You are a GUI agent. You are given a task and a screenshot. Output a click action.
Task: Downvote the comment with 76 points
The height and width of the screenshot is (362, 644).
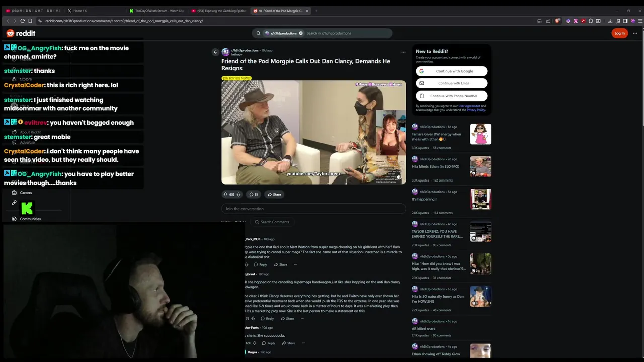(253, 318)
